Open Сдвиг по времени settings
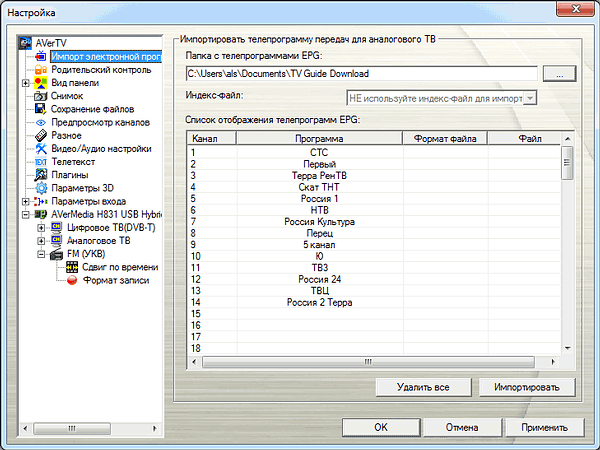Screen dimensions: 600x450 (120, 267)
